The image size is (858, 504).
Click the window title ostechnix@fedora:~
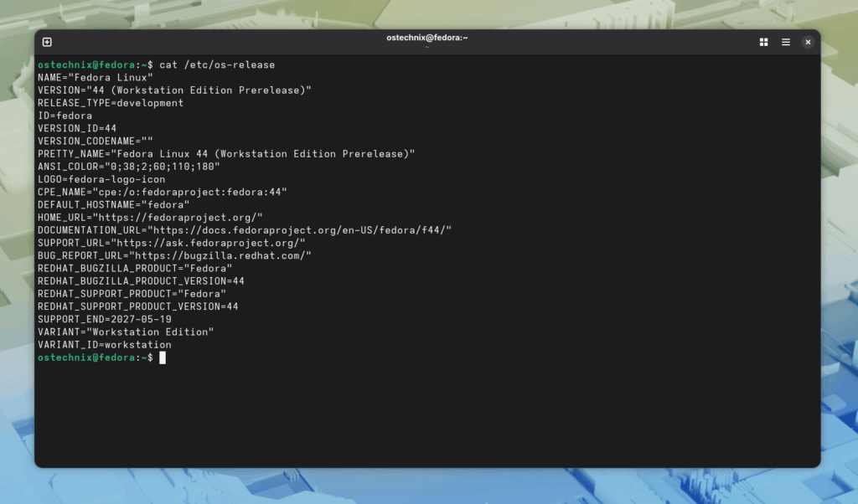[x=426, y=38]
